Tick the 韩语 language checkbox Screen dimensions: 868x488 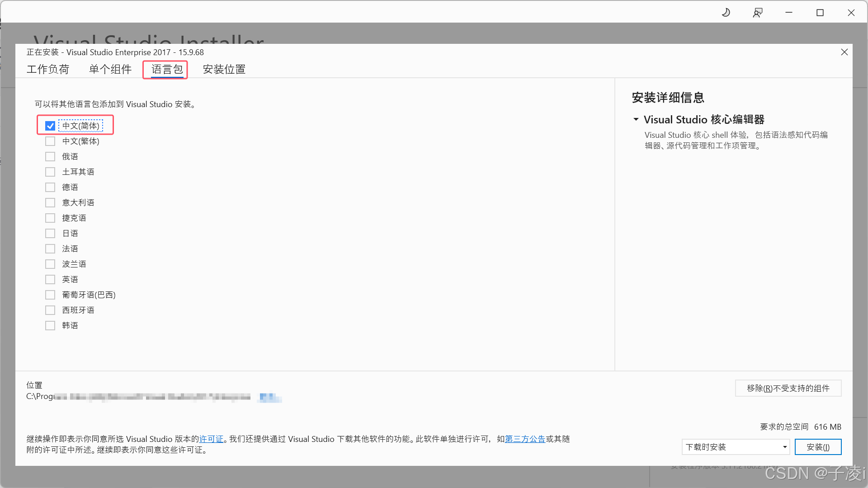(50, 326)
